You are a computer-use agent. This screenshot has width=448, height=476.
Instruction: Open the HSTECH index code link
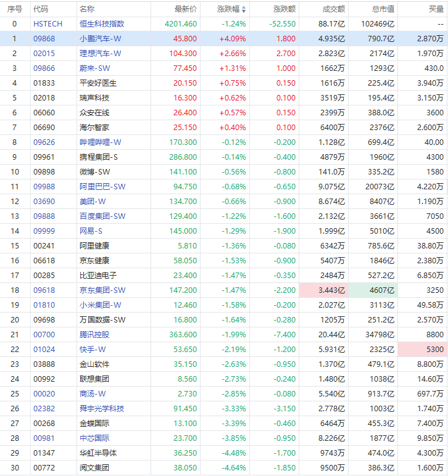[x=48, y=24]
